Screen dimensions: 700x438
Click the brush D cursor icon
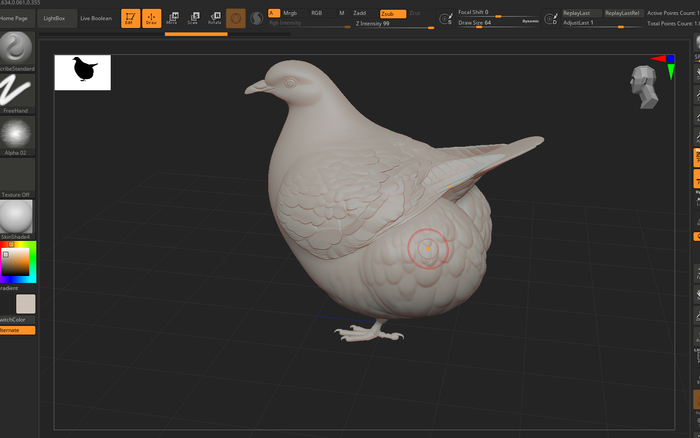pos(551,19)
